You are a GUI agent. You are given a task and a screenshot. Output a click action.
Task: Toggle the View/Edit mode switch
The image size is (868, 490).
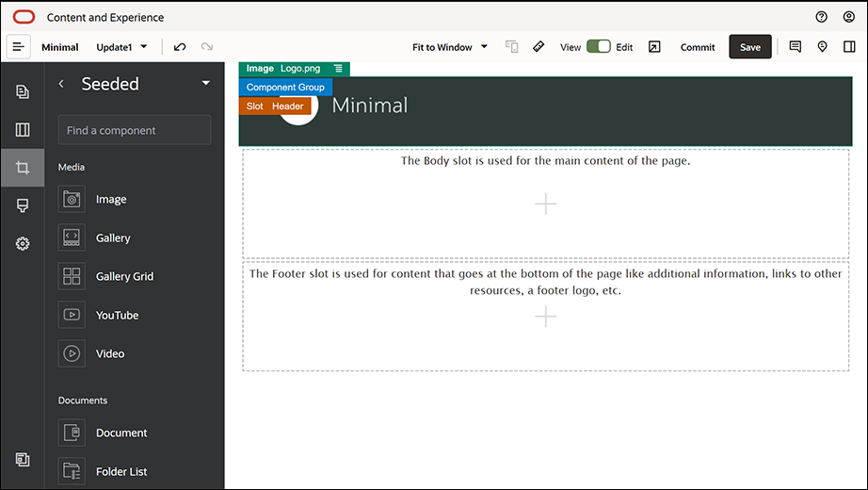click(599, 46)
